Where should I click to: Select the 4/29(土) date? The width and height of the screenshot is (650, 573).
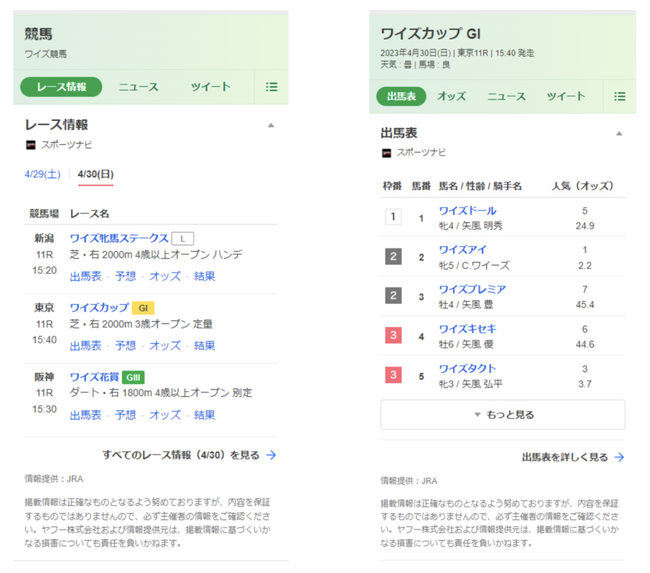tap(42, 175)
